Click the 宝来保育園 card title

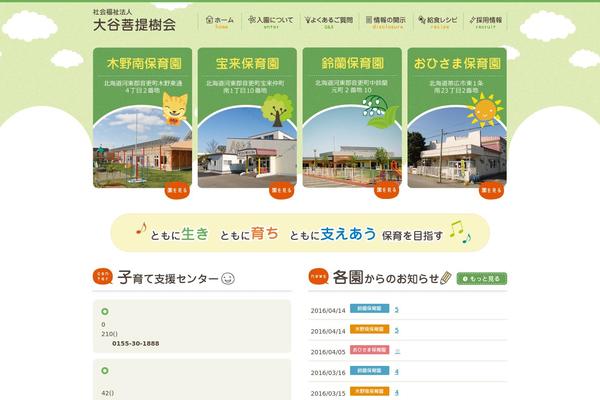coord(247,64)
